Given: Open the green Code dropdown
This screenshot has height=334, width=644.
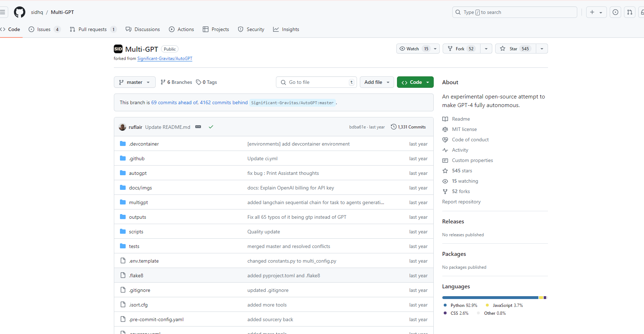Looking at the screenshot, I should (x=415, y=82).
